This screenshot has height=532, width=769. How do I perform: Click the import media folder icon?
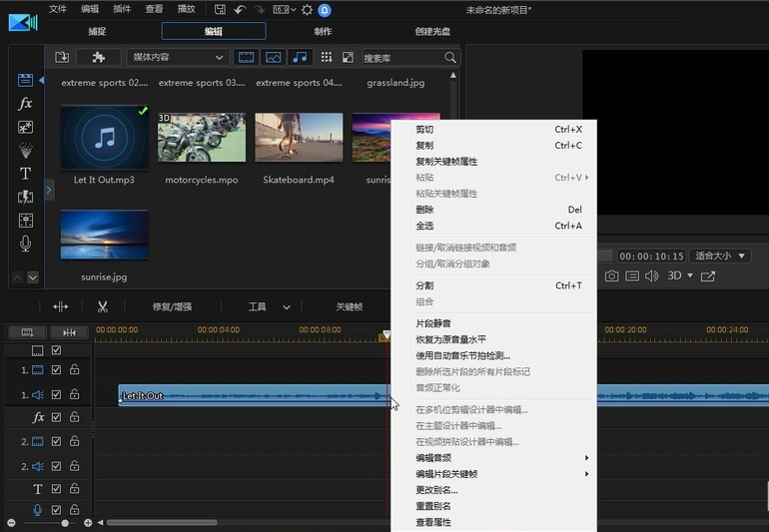tap(62, 58)
